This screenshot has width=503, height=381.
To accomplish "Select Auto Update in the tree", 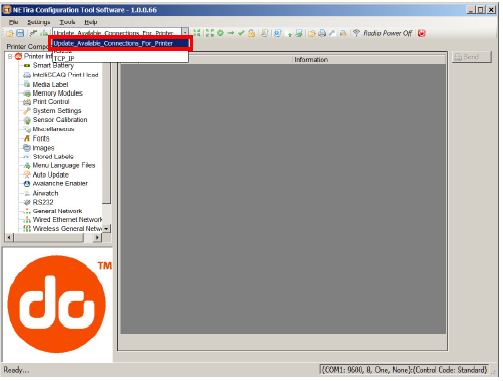I will click(50, 175).
